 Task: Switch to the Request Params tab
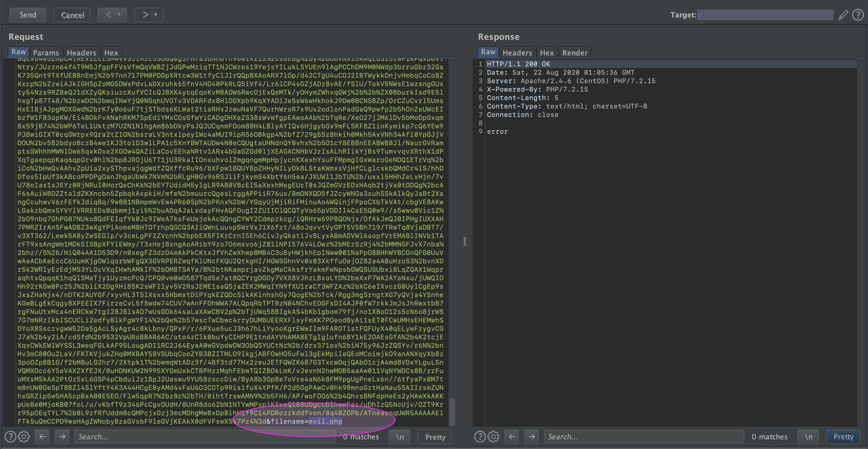pos(46,52)
